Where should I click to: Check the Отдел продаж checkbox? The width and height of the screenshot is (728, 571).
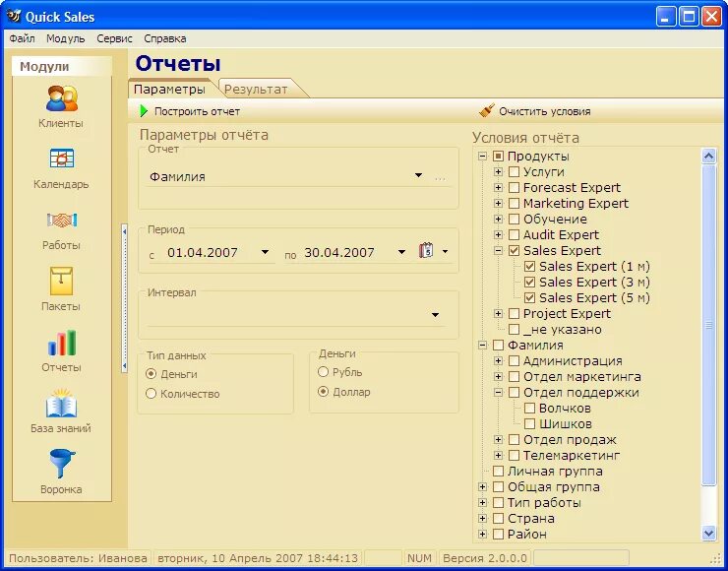coord(514,439)
